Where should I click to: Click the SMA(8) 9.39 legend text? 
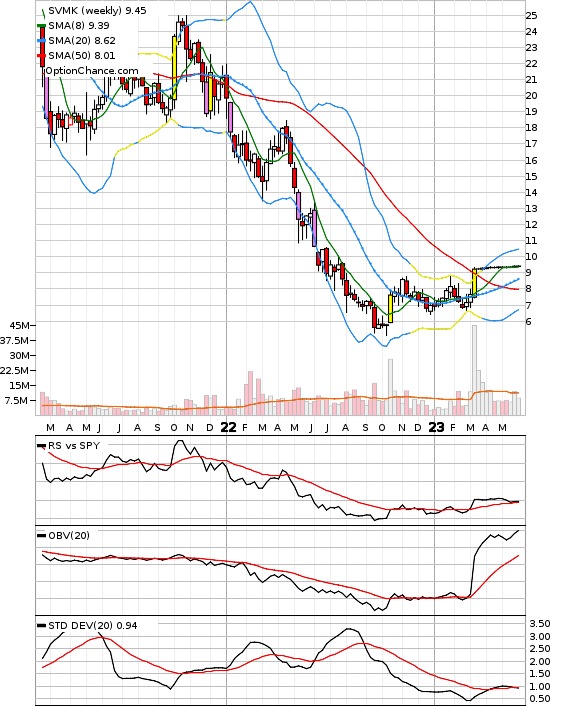pyautogui.click(x=79, y=26)
